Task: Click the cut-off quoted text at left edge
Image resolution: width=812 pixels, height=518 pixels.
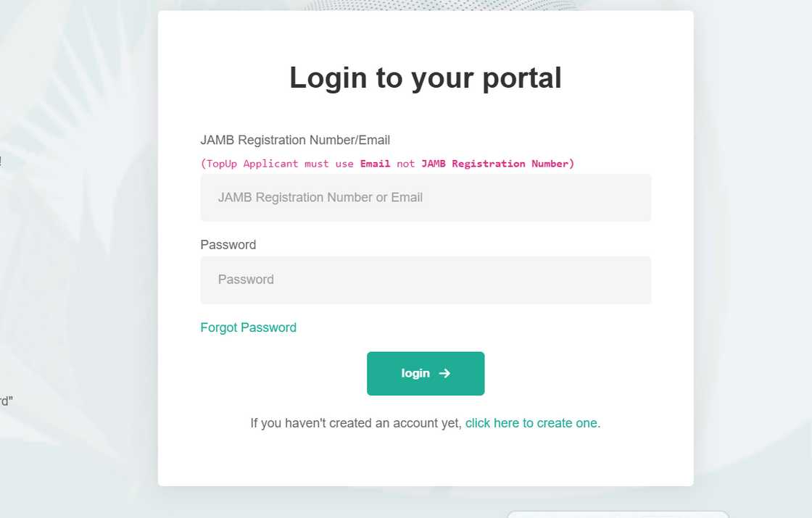Action: (6, 401)
